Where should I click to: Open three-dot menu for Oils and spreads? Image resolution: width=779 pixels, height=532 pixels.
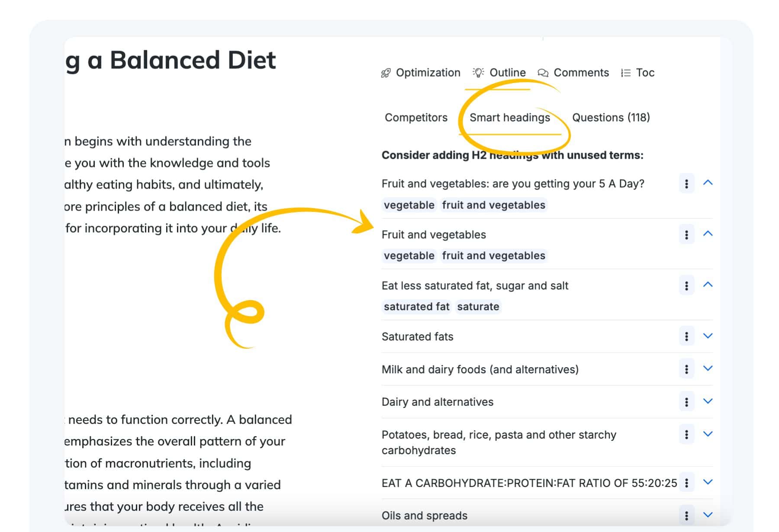pyautogui.click(x=686, y=516)
